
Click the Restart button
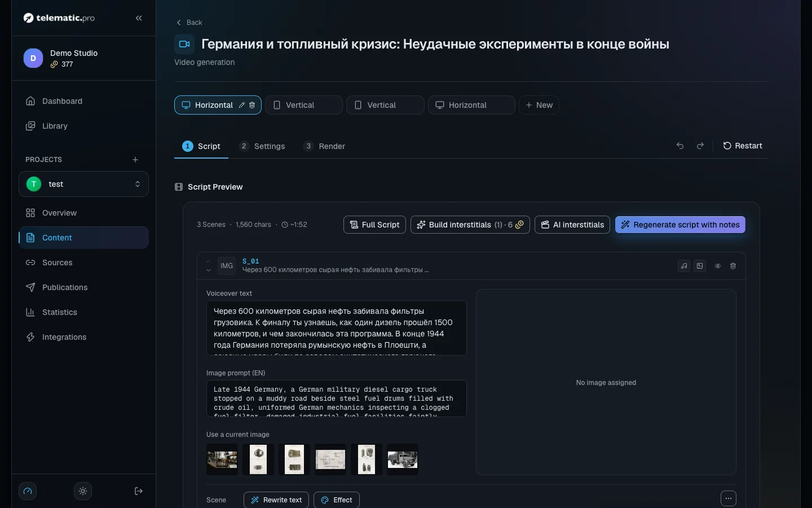pyautogui.click(x=743, y=146)
